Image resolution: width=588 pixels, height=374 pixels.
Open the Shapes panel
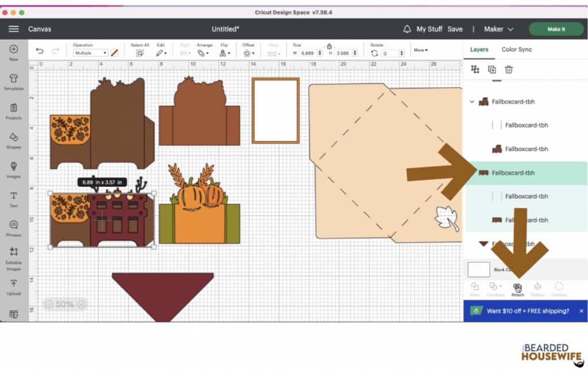13,141
